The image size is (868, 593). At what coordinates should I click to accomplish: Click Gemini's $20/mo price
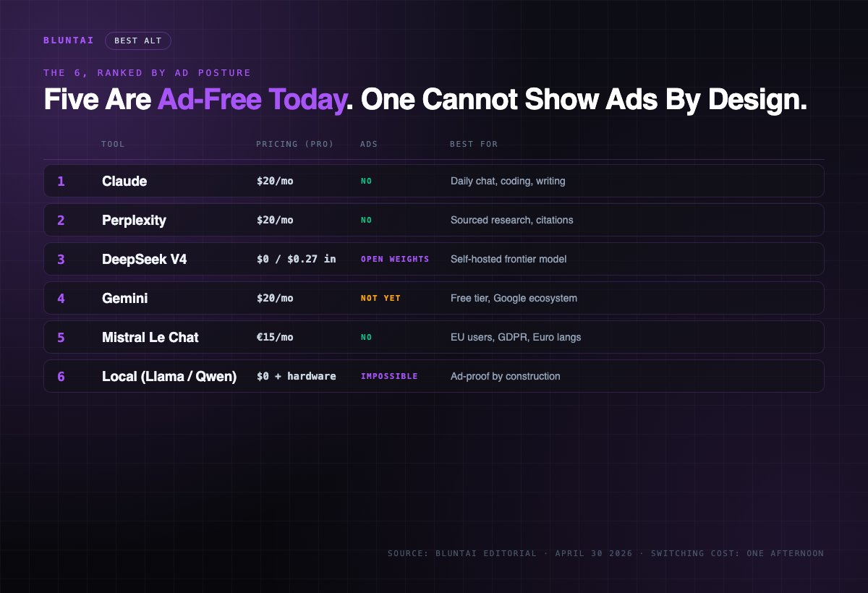pos(275,298)
